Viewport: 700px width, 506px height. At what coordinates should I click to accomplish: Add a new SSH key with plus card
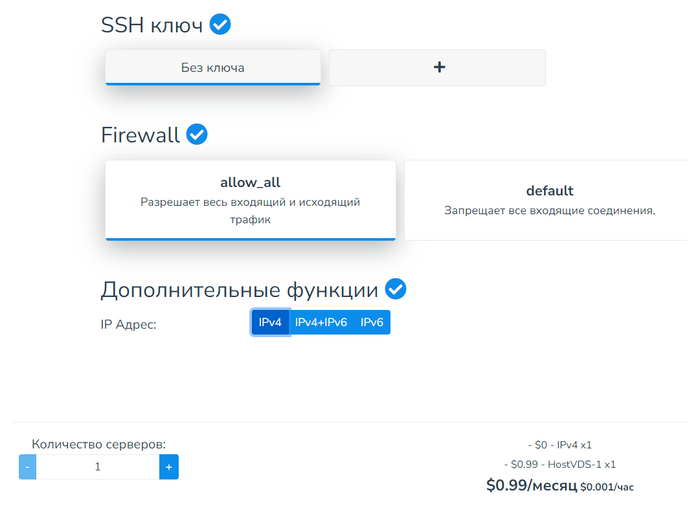(x=438, y=67)
